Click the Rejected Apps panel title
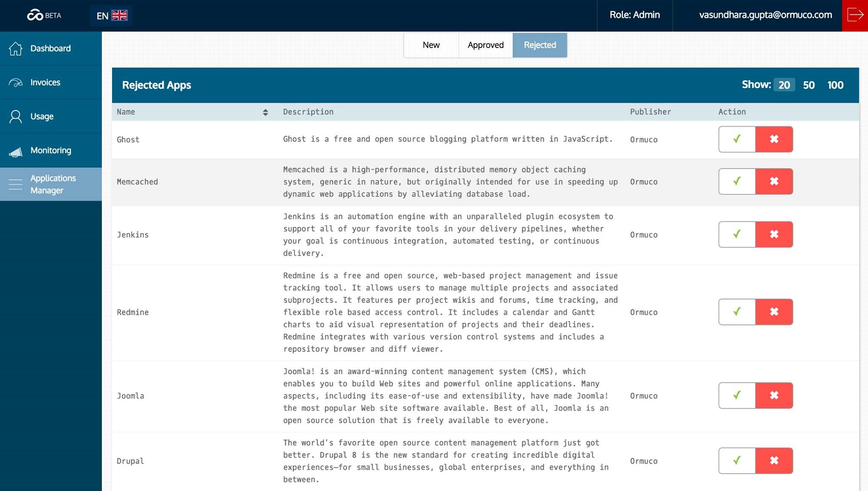Image resolution: width=868 pixels, height=491 pixels. 157,85
